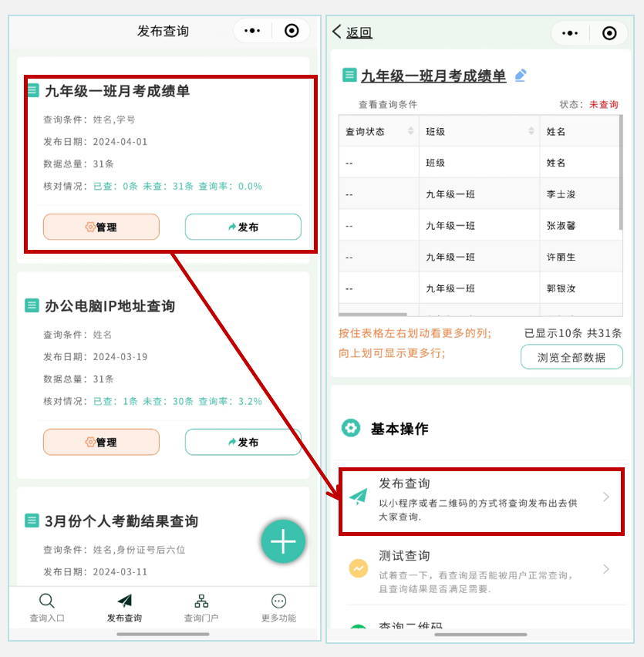Tap list icon beside the underlined 九年级一班月考成绩单 title
Screen dimensions: 644x657
coord(349,75)
